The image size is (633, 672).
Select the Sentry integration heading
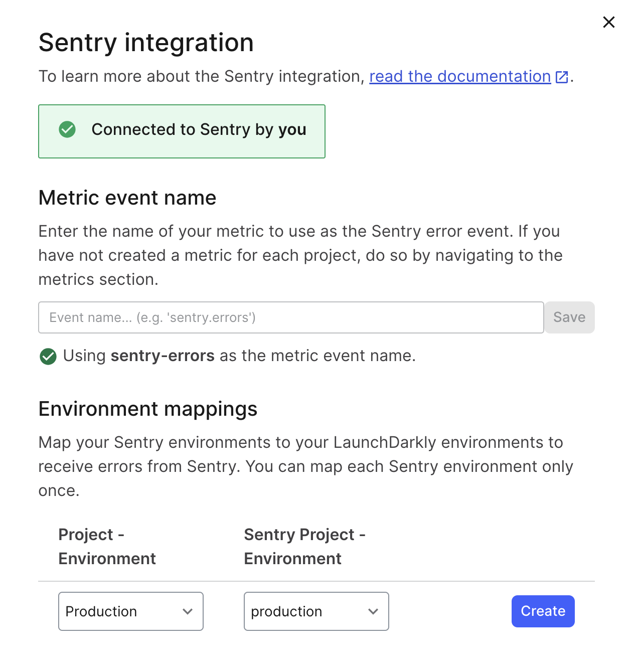pyautogui.click(x=146, y=43)
